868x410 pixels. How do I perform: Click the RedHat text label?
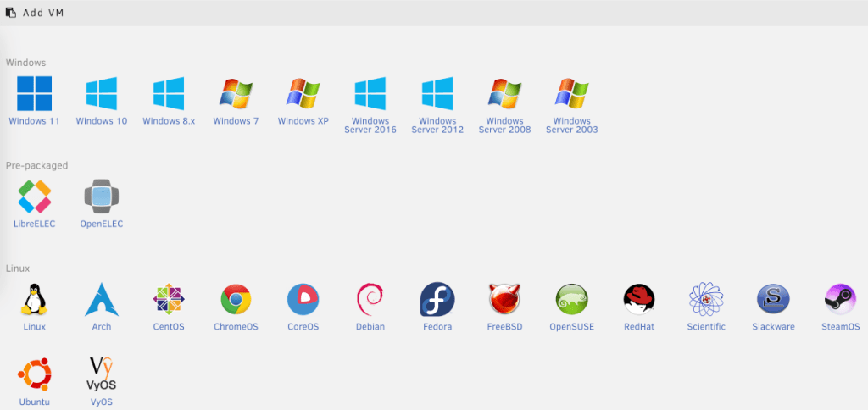coord(638,327)
